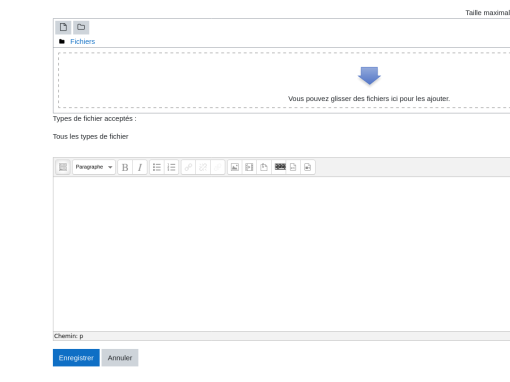The height and width of the screenshot is (382, 510).
Task: Click the insert image icon
Action: click(235, 167)
